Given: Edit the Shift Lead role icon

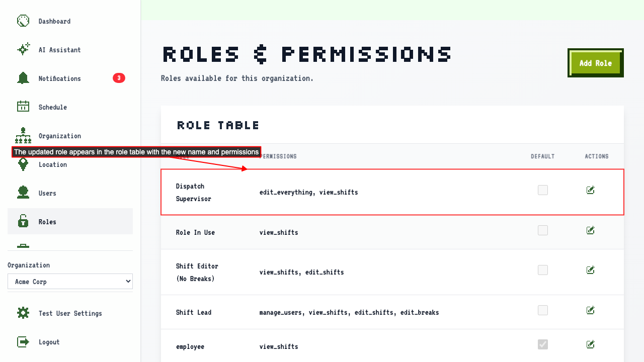Looking at the screenshot, I should point(591,310).
